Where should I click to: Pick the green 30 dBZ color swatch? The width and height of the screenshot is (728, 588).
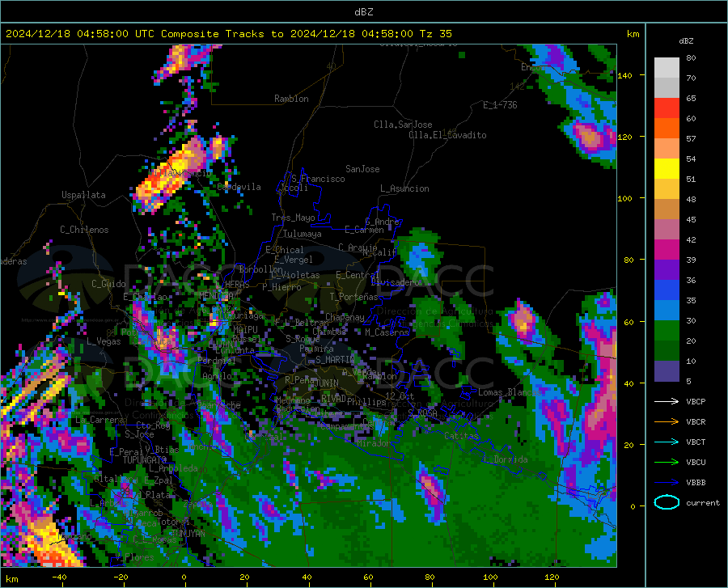pos(667,331)
